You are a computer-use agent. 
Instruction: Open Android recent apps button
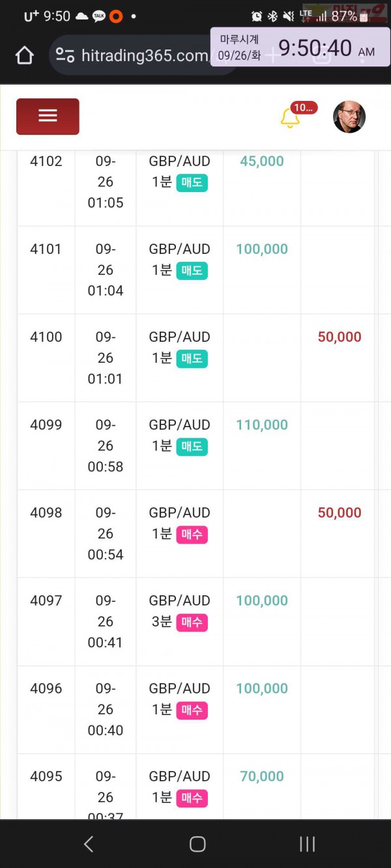(x=307, y=845)
